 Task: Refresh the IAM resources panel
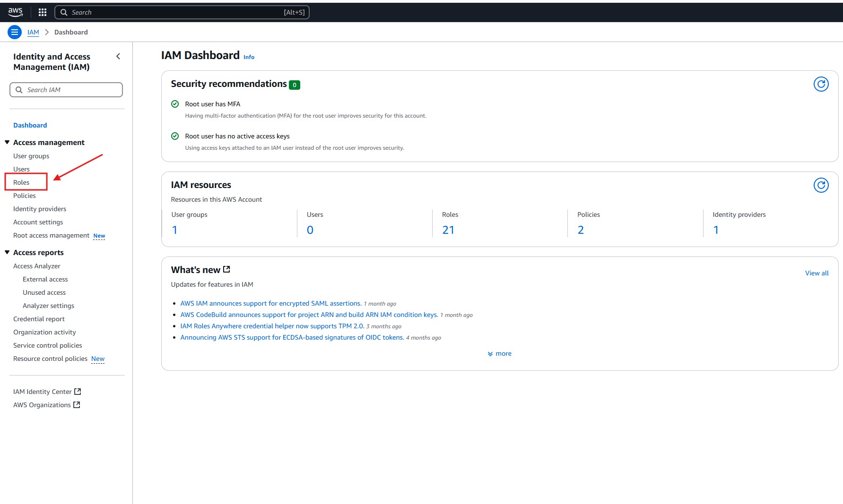click(x=821, y=185)
